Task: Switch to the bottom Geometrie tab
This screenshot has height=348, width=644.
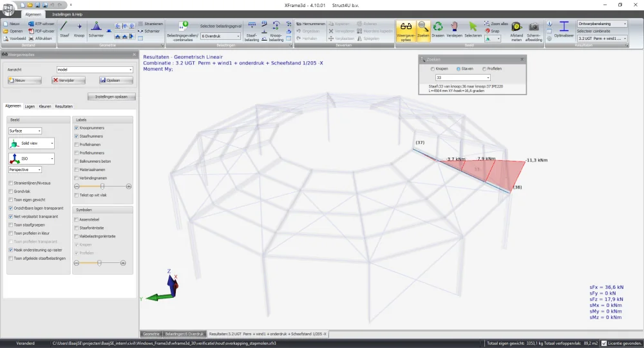Action: (151, 334)
